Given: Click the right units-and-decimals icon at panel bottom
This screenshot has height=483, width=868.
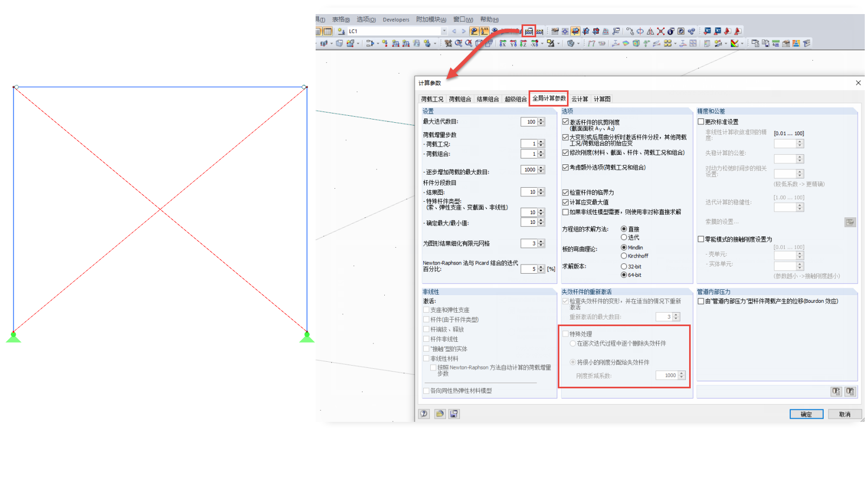Looking at the screenshot, I should [850, 391].
